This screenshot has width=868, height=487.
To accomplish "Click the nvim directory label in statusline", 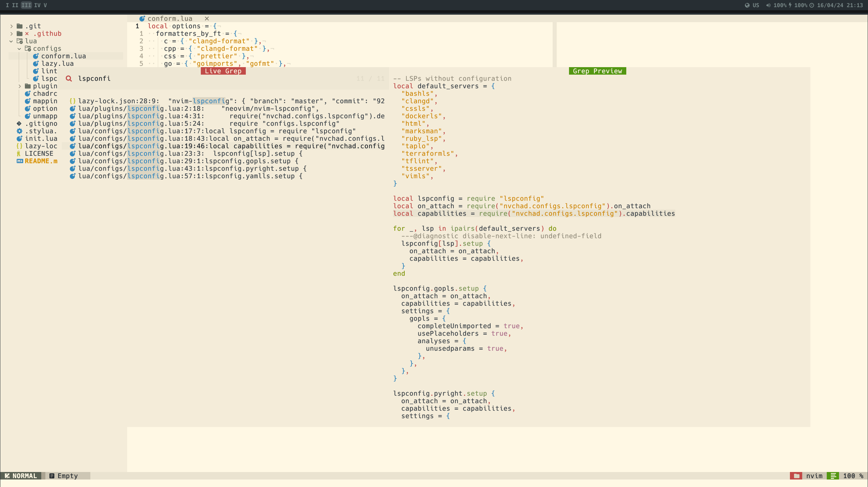I will tap(814, 476).
